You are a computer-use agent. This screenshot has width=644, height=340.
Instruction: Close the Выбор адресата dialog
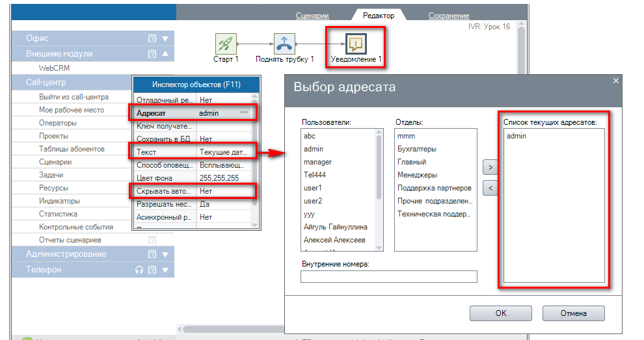click(x=616, y=81)
